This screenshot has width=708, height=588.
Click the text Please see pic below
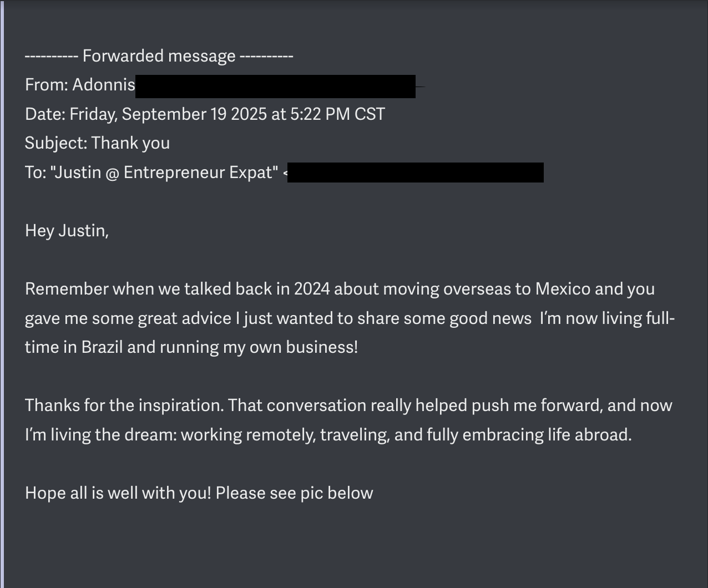click(x=294, y=493)
